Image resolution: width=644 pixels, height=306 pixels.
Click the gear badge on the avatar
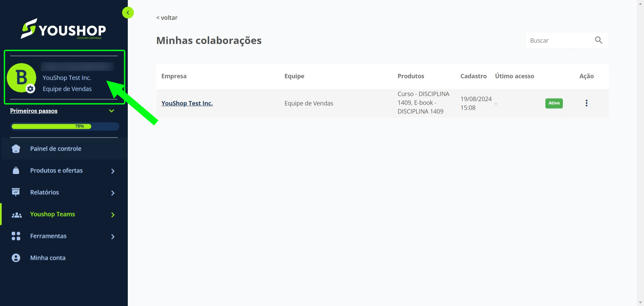(x=31, y=89)
